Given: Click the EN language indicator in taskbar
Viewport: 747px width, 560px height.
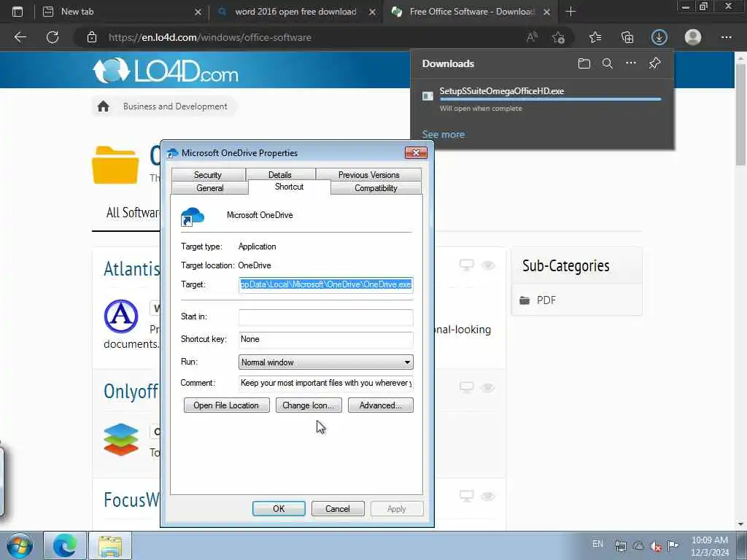Looking at the screenshot, I should tap(597, 544).
